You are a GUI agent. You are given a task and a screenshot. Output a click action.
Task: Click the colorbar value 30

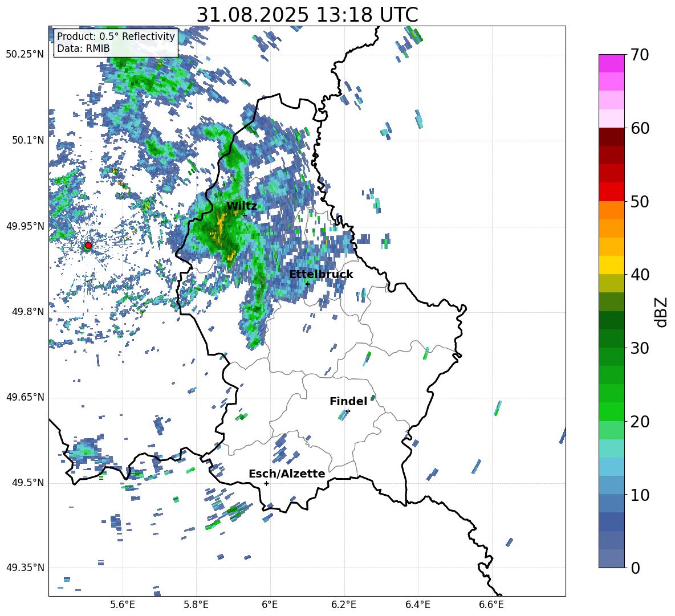coord(640,348)
